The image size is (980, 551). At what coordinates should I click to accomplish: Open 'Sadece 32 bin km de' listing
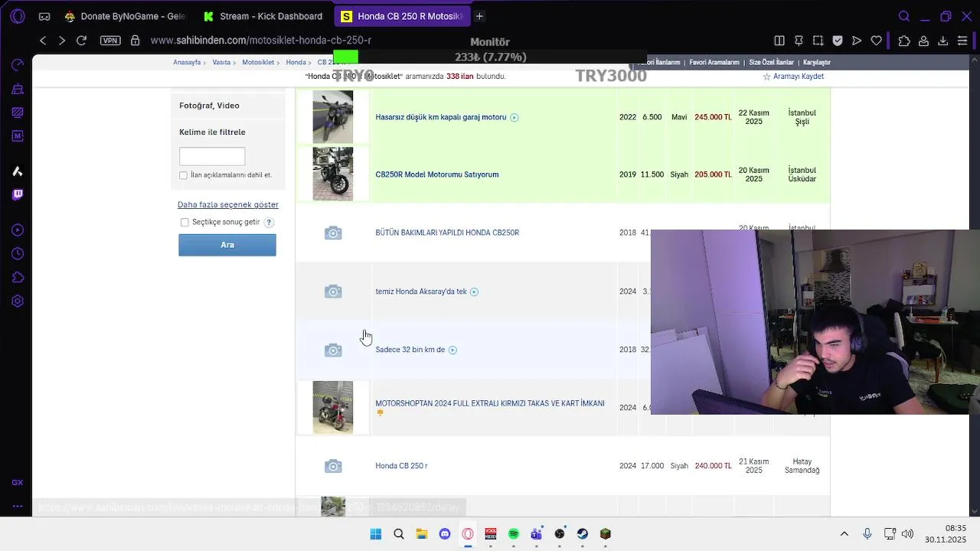(x=410, y=350)
